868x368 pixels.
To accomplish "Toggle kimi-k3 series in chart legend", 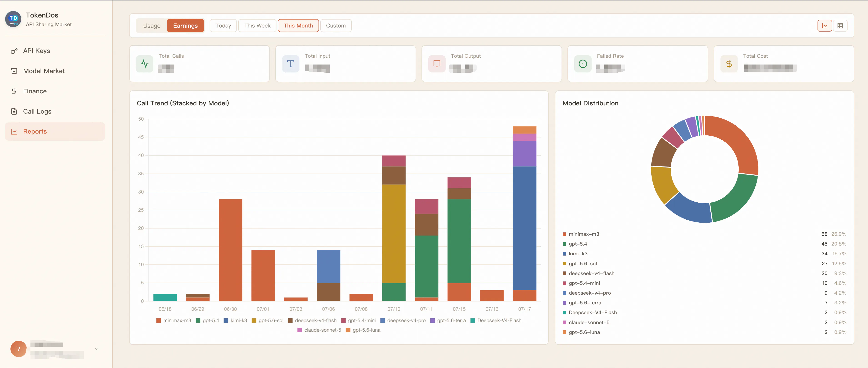I will coord(235,321).
